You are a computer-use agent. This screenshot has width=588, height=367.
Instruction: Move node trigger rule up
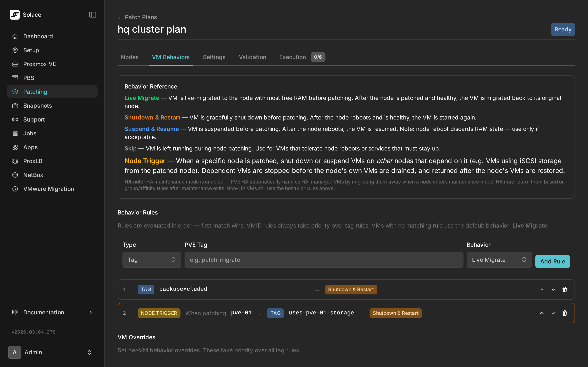542,313
